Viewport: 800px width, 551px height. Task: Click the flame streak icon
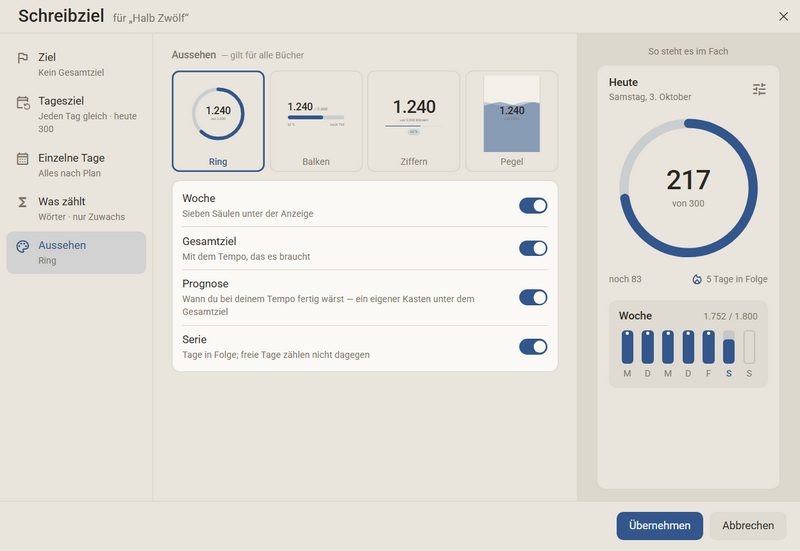coord(696,279)
